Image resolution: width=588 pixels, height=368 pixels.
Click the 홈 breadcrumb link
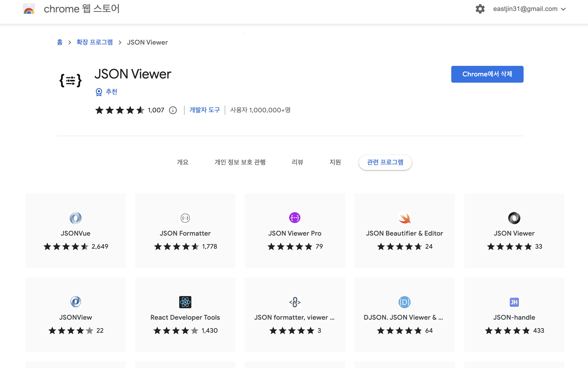point(59,42)
